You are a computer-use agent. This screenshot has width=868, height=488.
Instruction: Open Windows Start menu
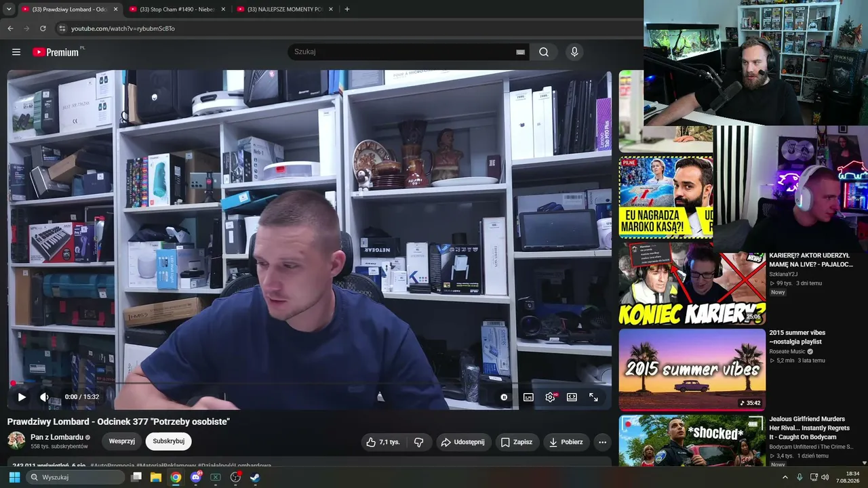[x=14, y=477]
